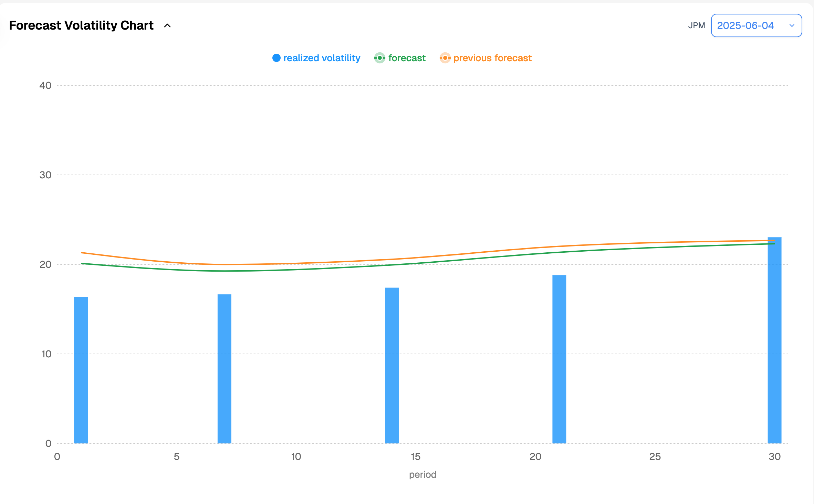Toggle realized volatility legend series
Viewport: 814px width, 504px height.
(x=321, y=58)
